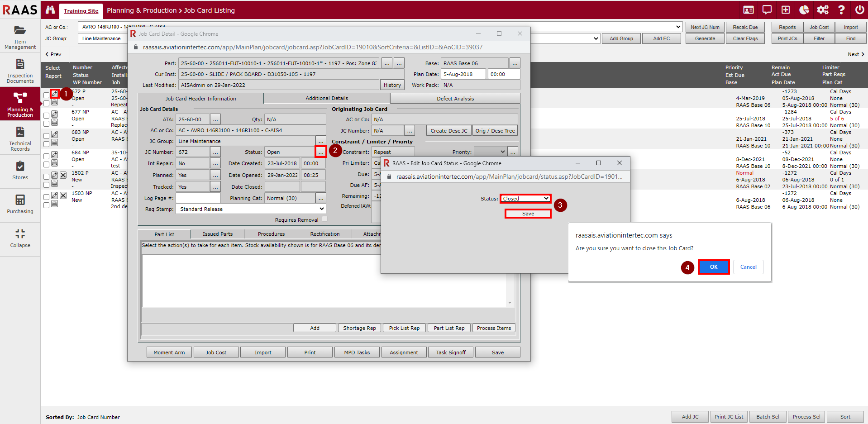Screen dimensions: 868x424
Task: Open the settings gears icon
Action: click(x=822, y=10)
